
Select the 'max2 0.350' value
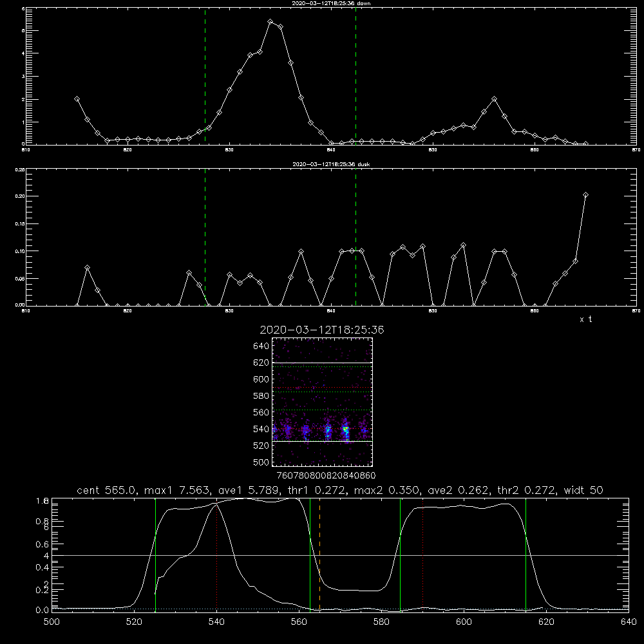pyautogui.click(x=386, y=490)
